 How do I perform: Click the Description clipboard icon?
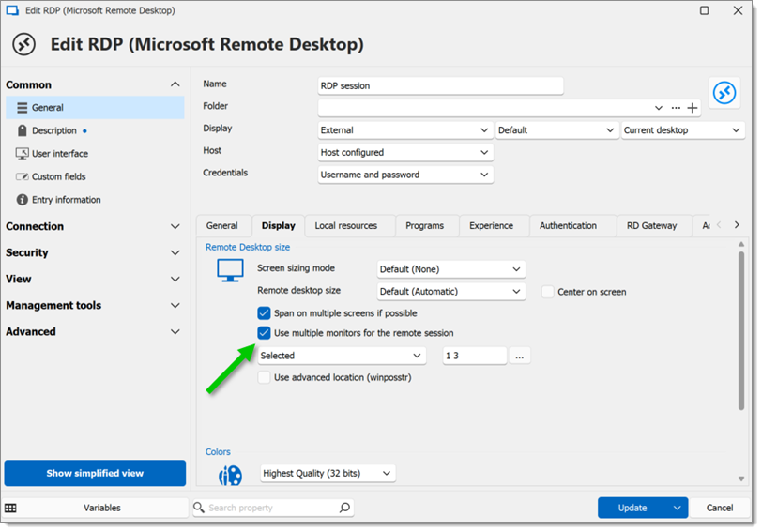[x=22, y=130]
